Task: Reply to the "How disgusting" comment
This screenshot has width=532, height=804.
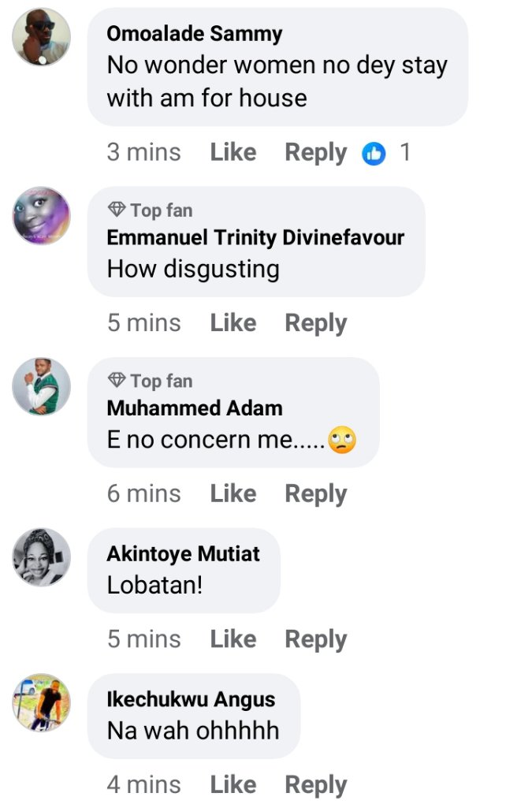Action: pos(315,323)
